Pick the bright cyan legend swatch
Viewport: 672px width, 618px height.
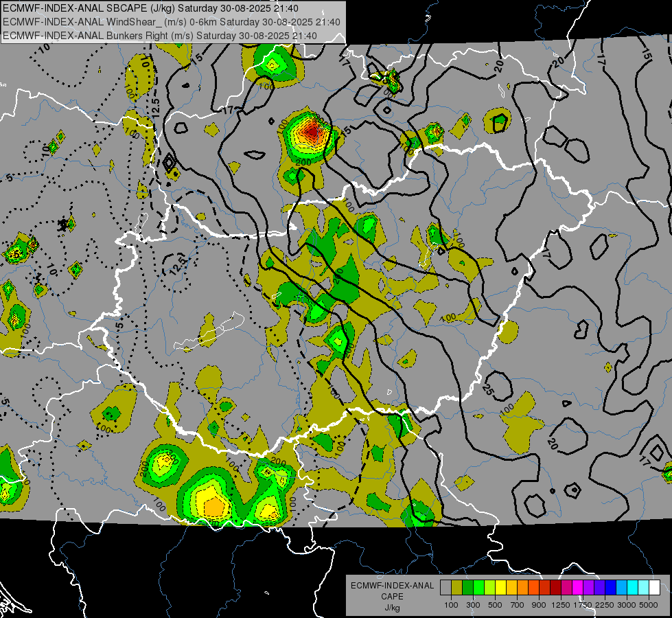tap(633, 588)
